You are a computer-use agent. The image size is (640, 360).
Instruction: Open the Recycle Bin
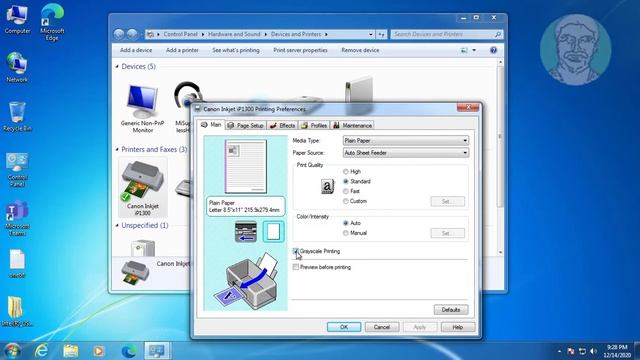17,117
